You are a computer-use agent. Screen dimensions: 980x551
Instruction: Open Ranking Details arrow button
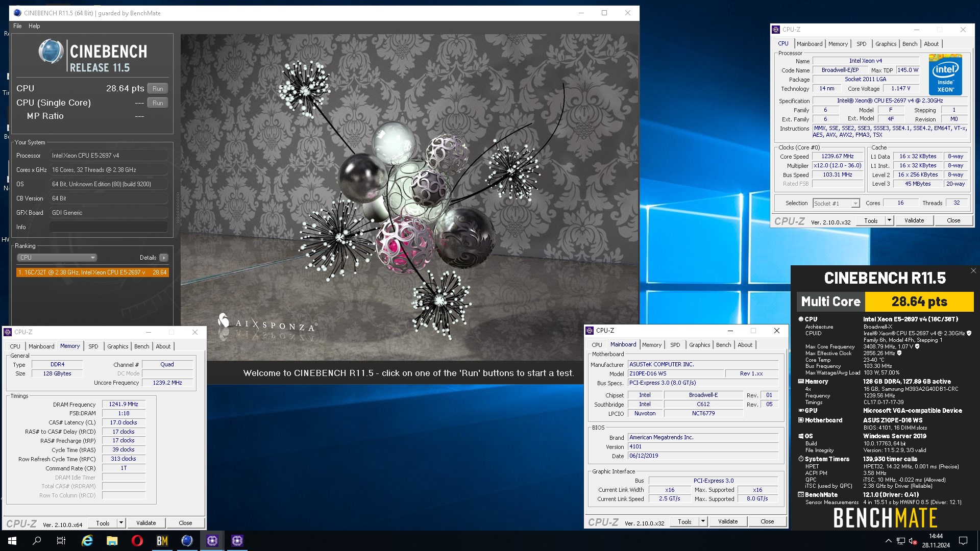(164, 258)
